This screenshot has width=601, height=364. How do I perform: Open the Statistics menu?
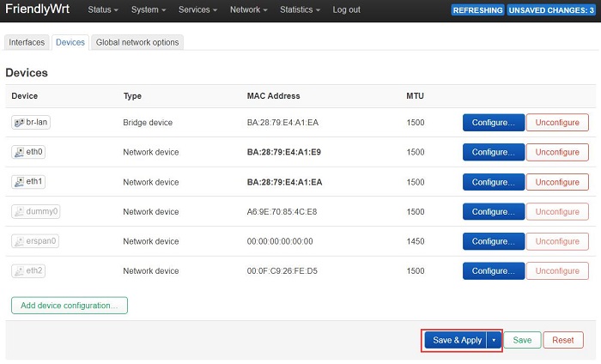click(x=300, y=10)
